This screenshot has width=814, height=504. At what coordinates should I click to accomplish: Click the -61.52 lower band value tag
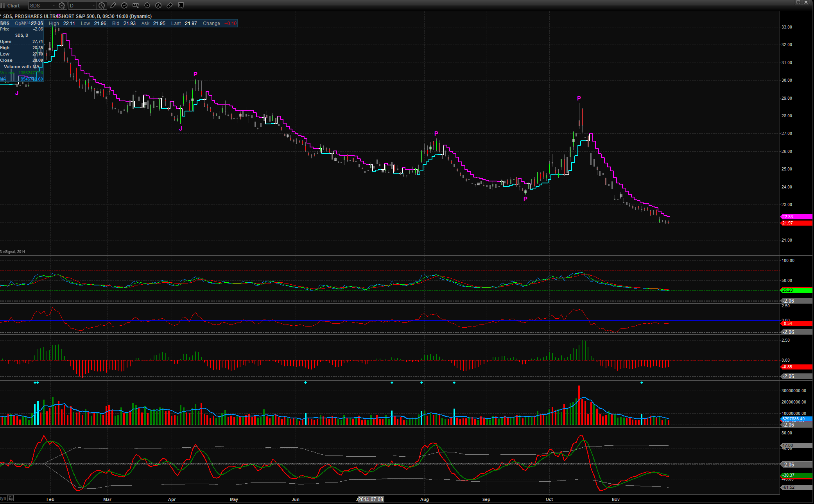click(x=796, y=487)
